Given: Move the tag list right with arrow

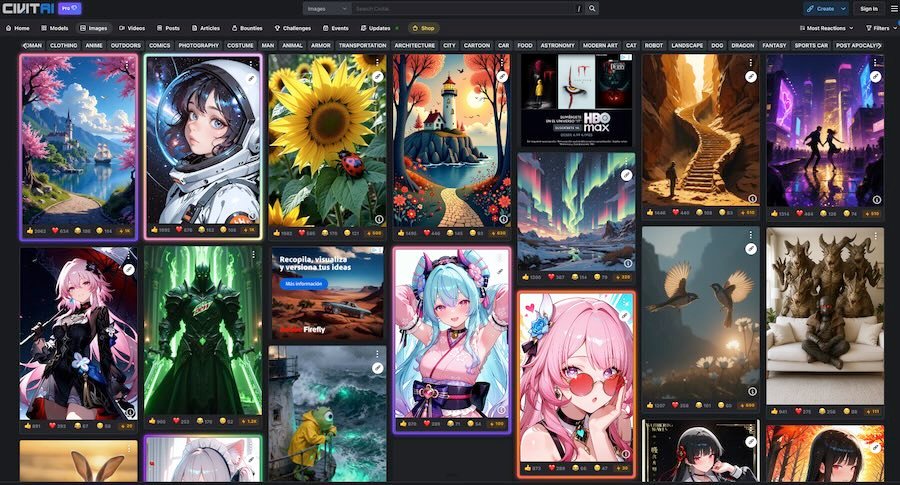Looking at the screenshot, I should point(878,45).
